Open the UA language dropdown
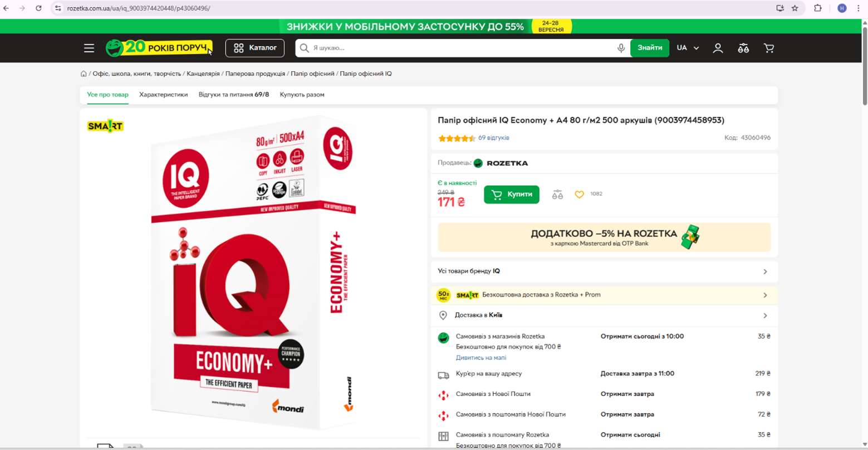The width and height of the screenshot is (868, 450). pyautogui.click(x=688, y=48)
